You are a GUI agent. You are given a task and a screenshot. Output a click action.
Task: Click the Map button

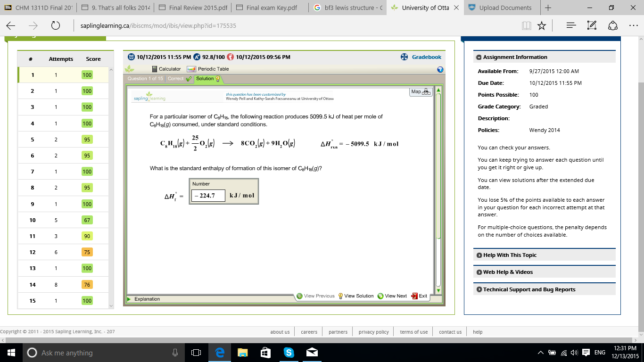421,92
